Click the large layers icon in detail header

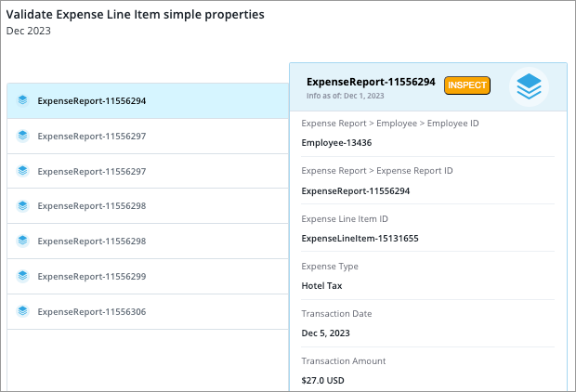[529, 86]
